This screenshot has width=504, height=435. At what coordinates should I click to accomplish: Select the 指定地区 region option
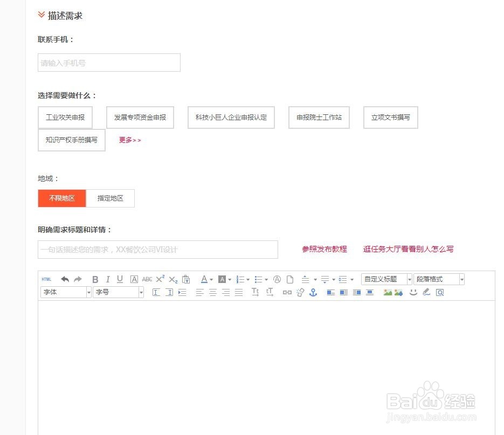click(x=111, y=198)
